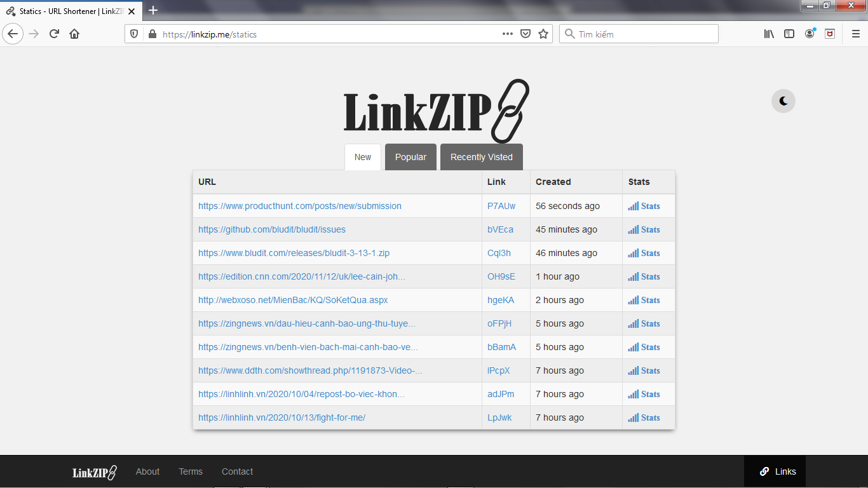868x488 pixels.
Task: Open Stats for P7AUw link
Action: pyautogui.click(x=644, y=206)
